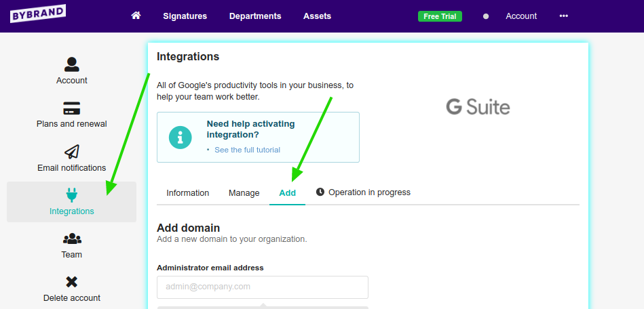
Task: Click the Free Trial badge
Action: pos(440,16)
